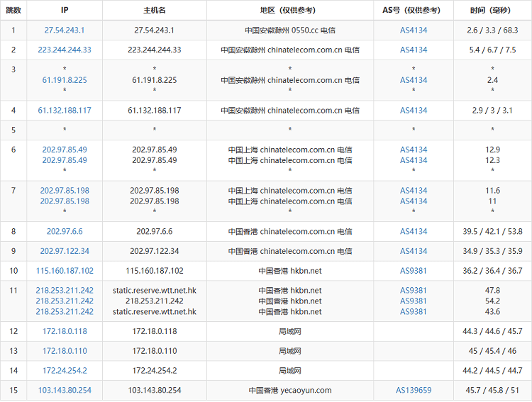
Task: Open IP link 61.132.188.117
Action: [x=65, y=111]
